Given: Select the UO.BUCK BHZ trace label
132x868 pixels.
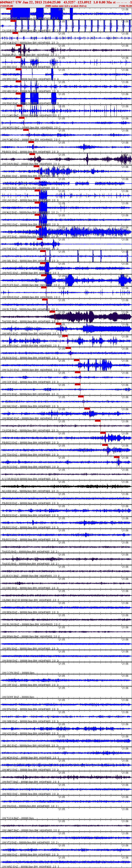Looking at the screenshot, I should (31, 577).
